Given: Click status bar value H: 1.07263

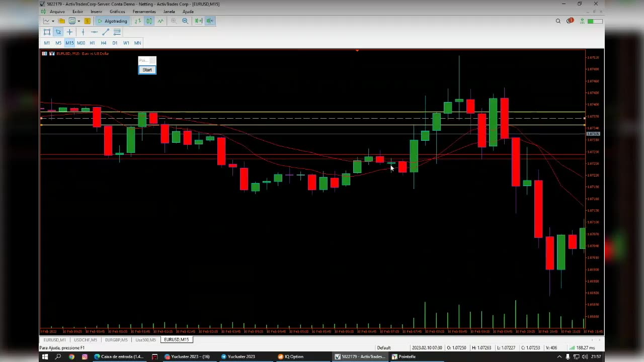Looking at the screenshot, I should pos(481,348).
